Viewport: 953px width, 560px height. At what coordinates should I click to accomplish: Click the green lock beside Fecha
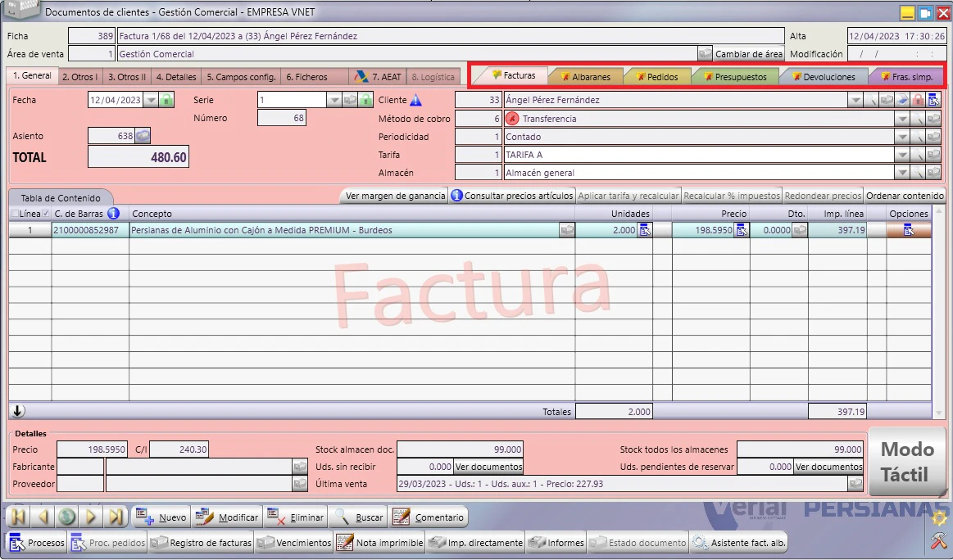[x=166, y=100]
